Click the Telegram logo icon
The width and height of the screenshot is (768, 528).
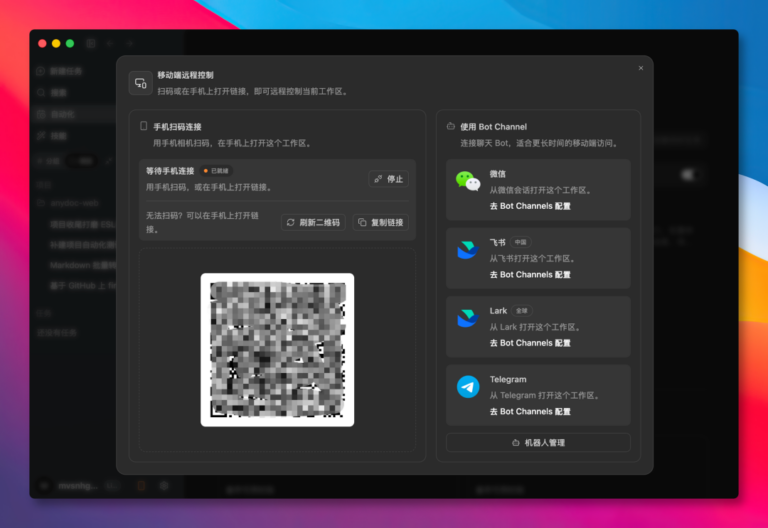click(468, 387)
